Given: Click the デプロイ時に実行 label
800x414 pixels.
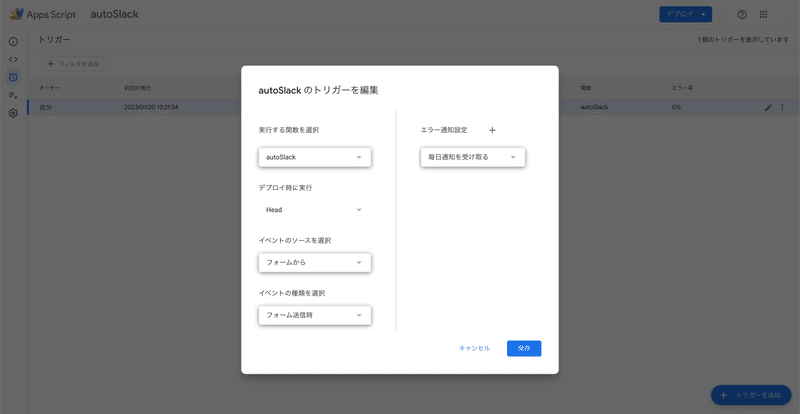Looking at the screenshot, I should coord(285,188).
